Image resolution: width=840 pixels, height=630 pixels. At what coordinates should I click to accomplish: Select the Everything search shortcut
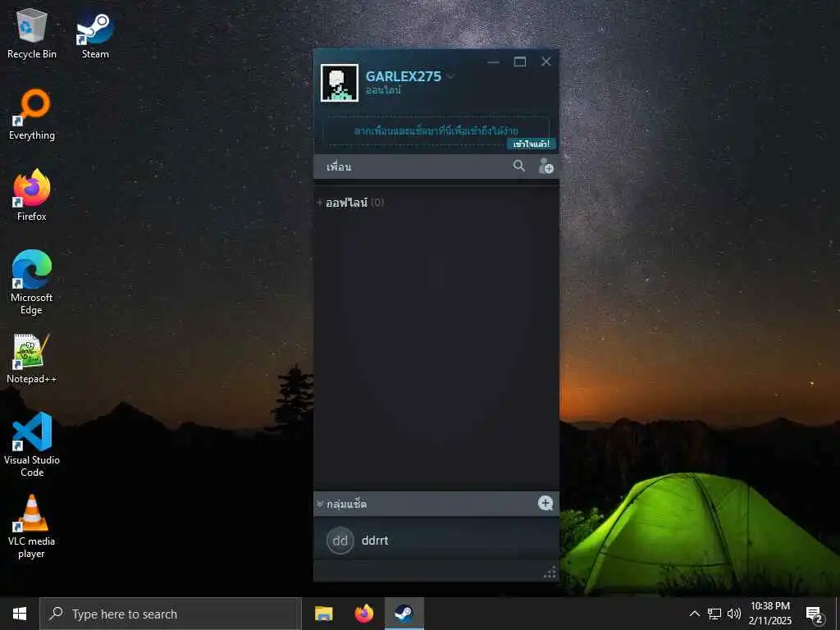(x=32, y=115)
